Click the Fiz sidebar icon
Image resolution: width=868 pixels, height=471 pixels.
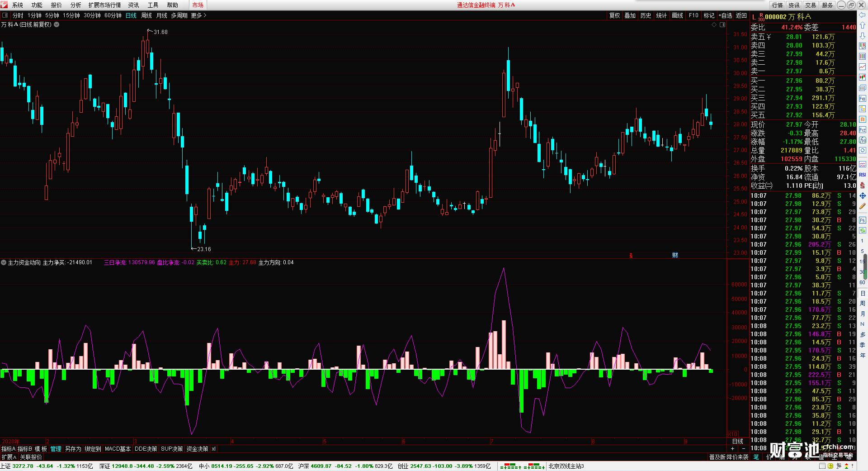(863, 129)
